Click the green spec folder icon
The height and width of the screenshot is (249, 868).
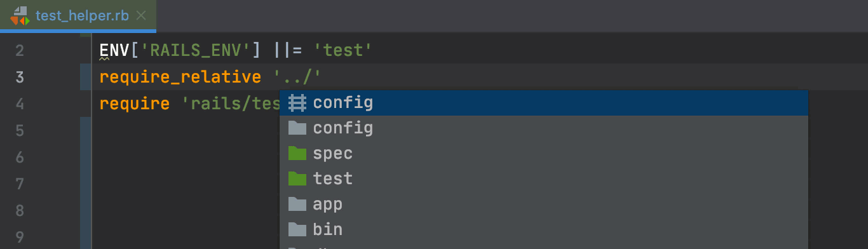tap(297, 154)
